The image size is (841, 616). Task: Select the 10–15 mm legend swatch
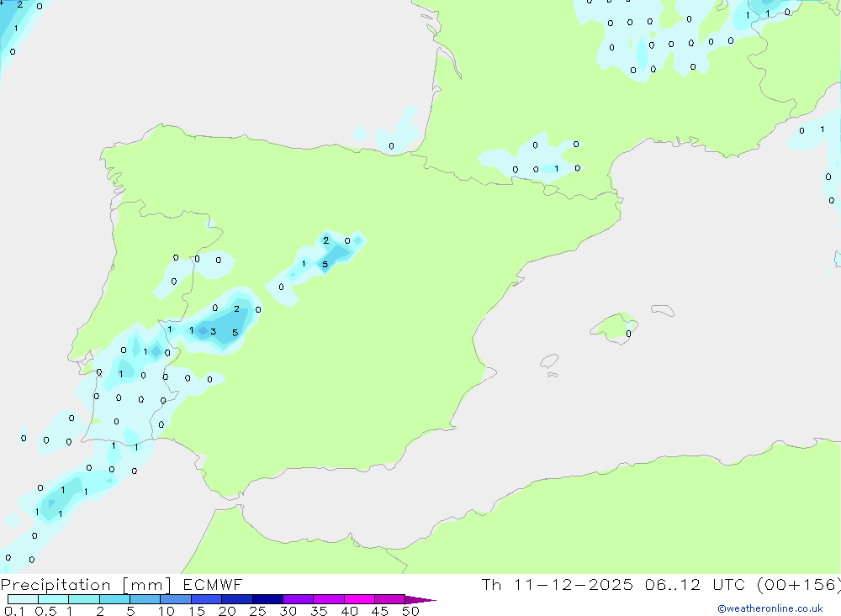pos(176,599)
